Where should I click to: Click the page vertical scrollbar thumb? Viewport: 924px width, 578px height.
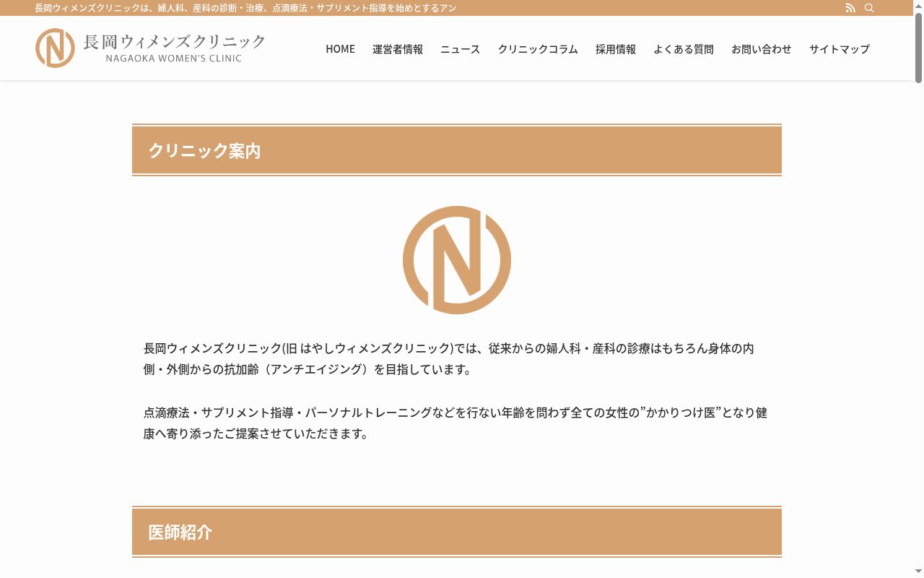[x=919, y=47]
